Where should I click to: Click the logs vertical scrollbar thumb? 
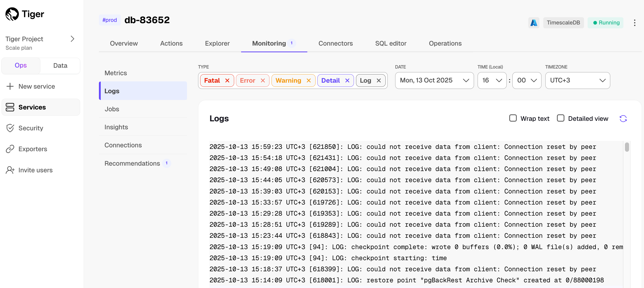(x=627, y=147)
